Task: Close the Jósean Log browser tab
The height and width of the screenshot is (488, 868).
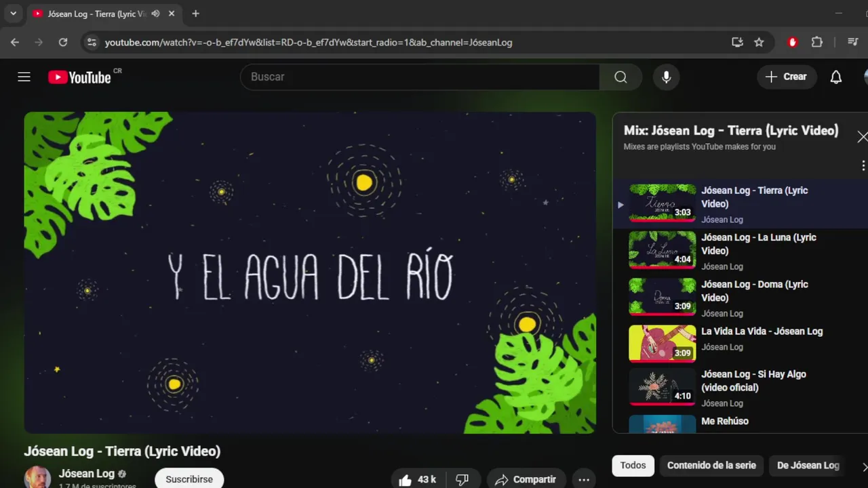Action: pyautogui.click(x=172, y=14)
